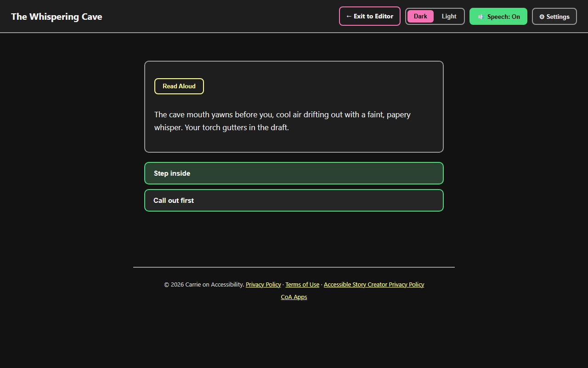
Task: Turn off the Speech: On toggle
Action: pos(498,16)
